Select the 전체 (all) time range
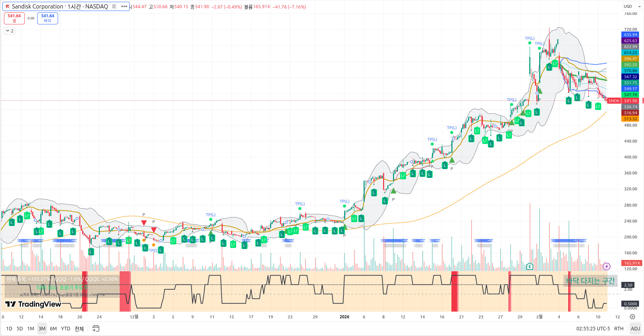The width and height of the screenshot is (644, 336). [x=79, y=329]
